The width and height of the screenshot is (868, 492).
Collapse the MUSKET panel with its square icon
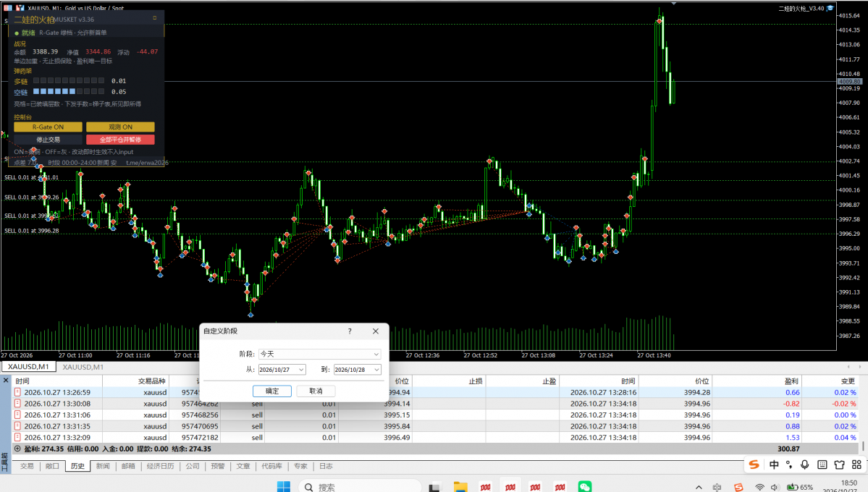(154, 18)
